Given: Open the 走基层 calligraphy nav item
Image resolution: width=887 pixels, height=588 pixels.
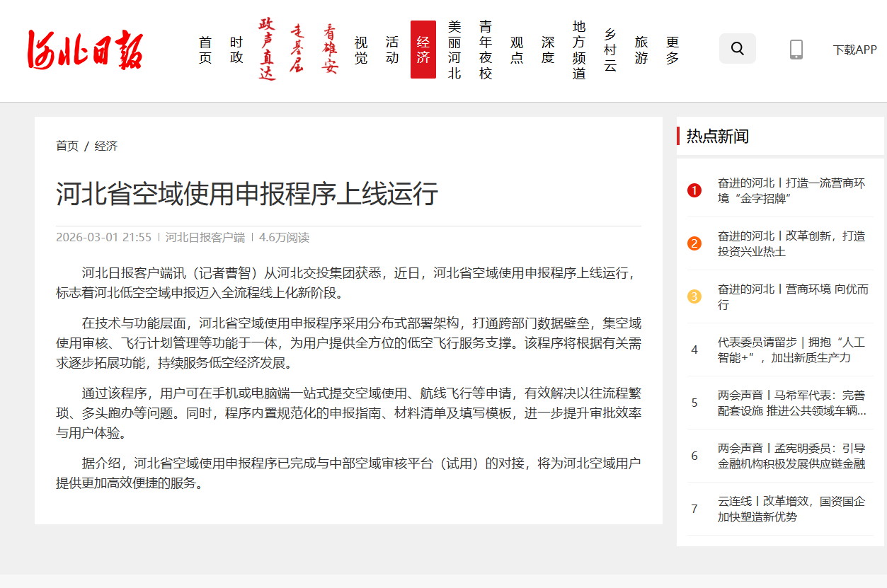Looking at the screenshot, I should pos(298,50).
